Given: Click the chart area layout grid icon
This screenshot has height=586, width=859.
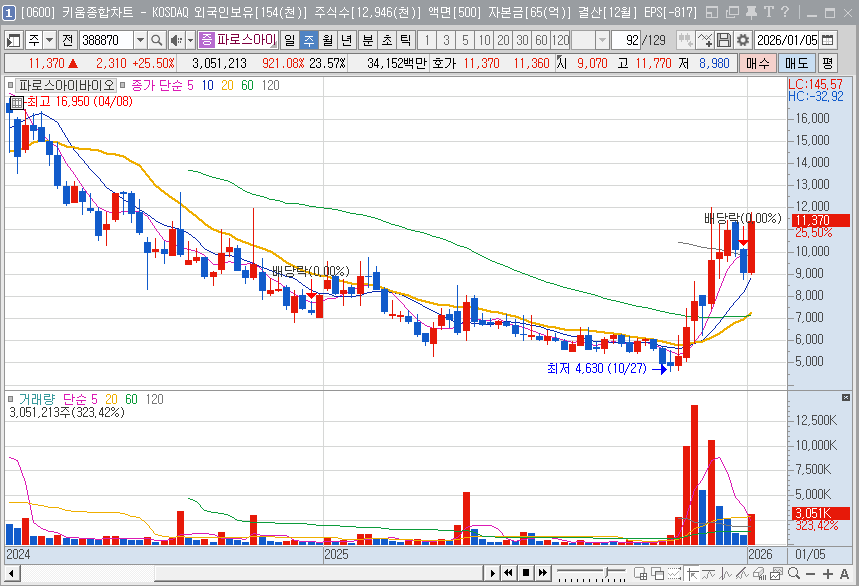Looking at the screenshot, I should 640,573.
